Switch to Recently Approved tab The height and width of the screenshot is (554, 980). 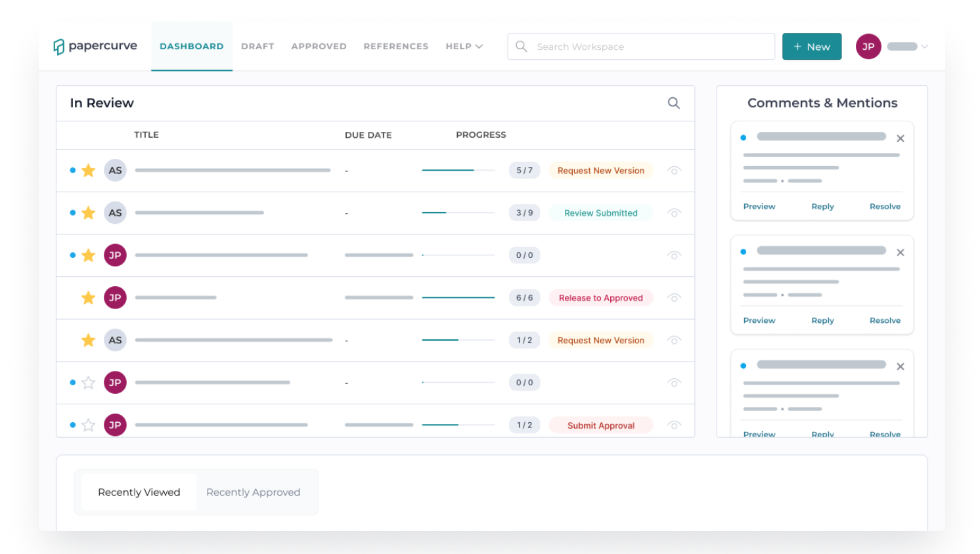pyautogui.click(x=254, y=492)
